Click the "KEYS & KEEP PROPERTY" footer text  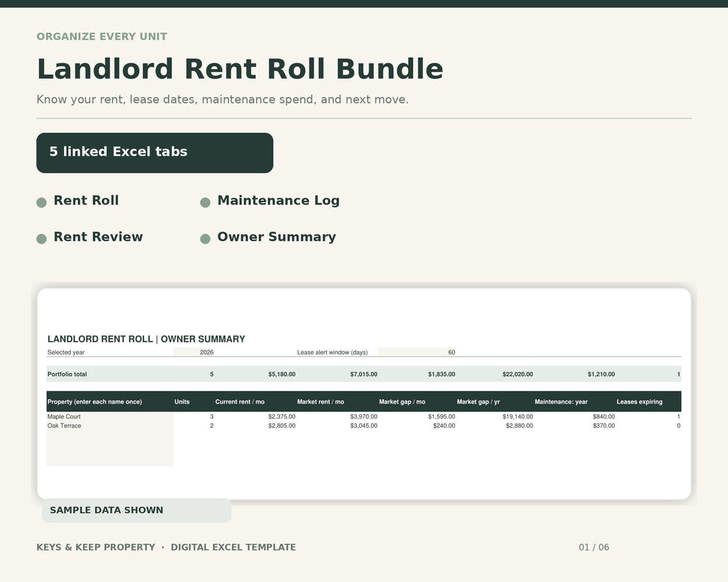pos(96,547)
